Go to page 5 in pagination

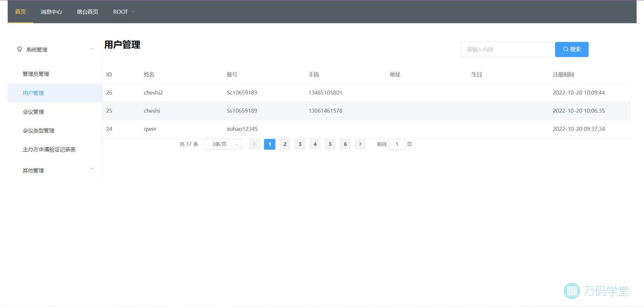(330, 144)
